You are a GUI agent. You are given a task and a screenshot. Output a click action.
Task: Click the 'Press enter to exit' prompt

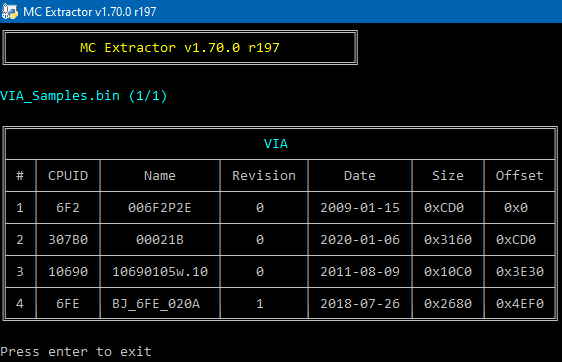[76, 352]
